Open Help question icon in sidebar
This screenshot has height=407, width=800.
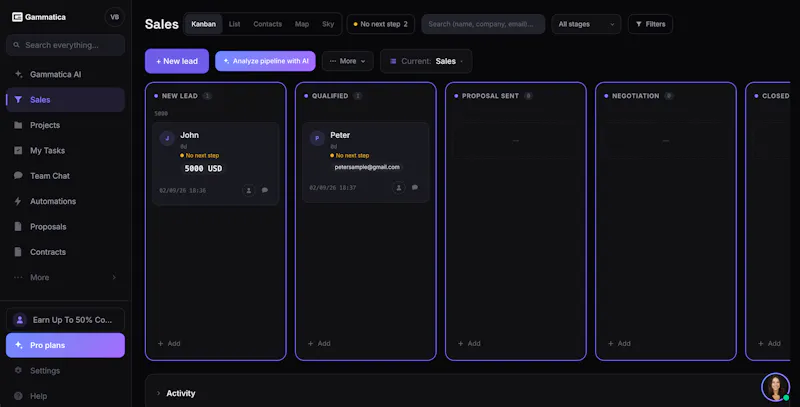18,396
